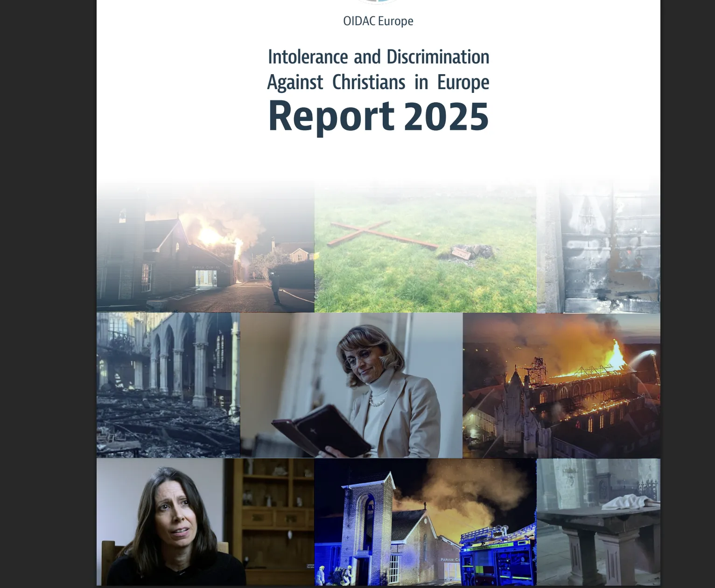The image size is (715, 588).
Task: Click the Bible held by the woman
Action: [x=321, y=430]
